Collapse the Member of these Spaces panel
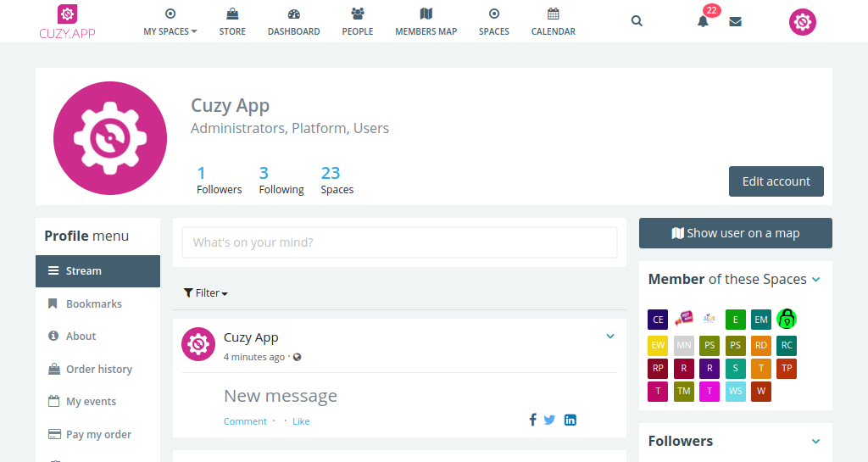This screenshot has height=462, width=868. [816, 280]
